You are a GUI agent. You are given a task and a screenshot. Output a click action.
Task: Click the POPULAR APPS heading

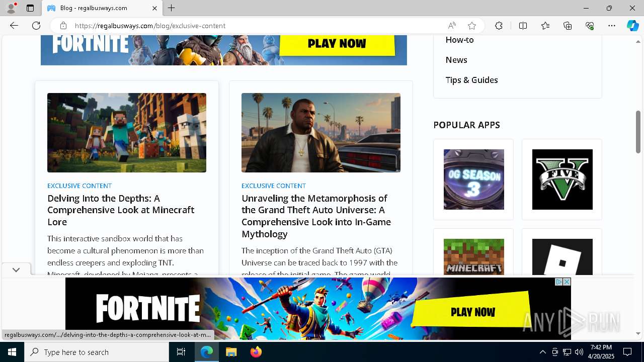point(467,125)
